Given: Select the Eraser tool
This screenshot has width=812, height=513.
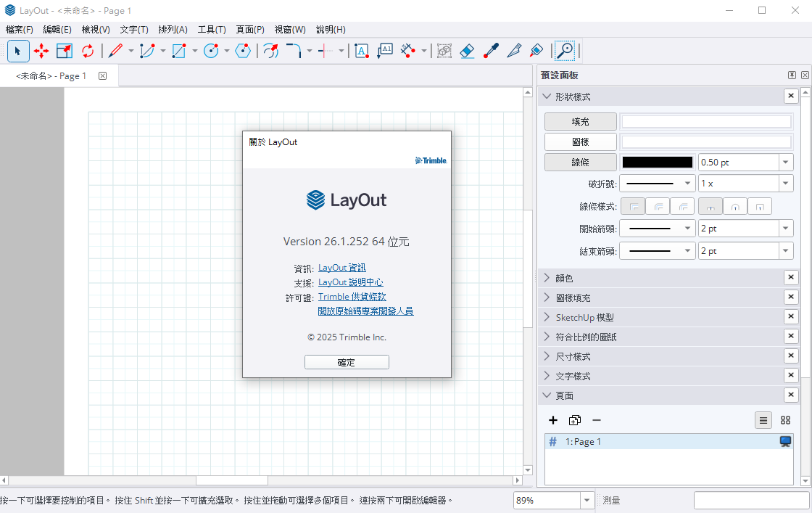Looking at the screenshot, I should [x=467, y=51].
